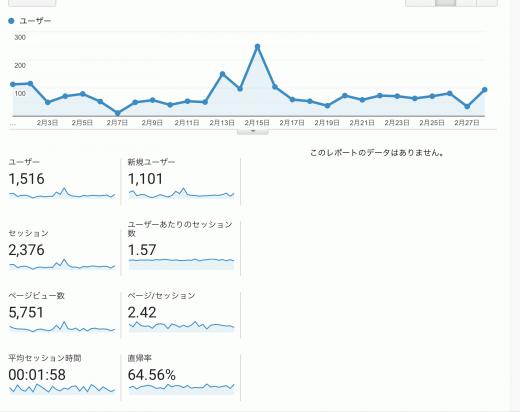
Task: Click the 新規ユーザー metric label
Action: (151, 162)
